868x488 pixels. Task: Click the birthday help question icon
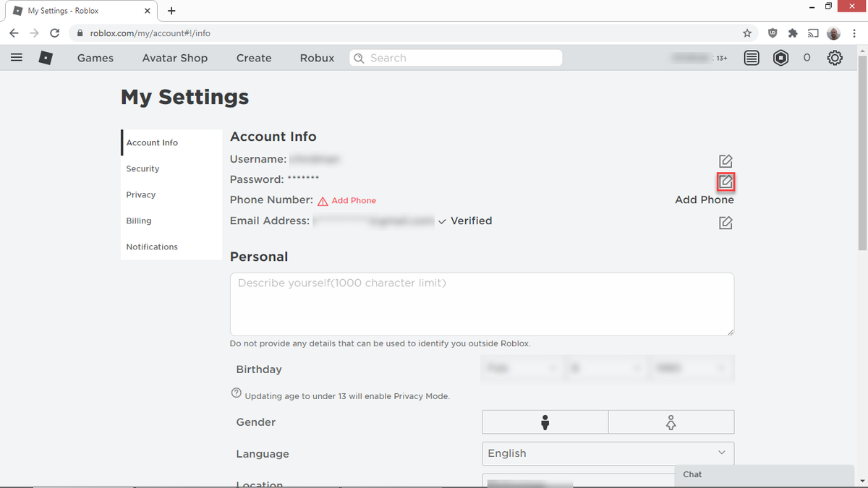pos(236,394)
